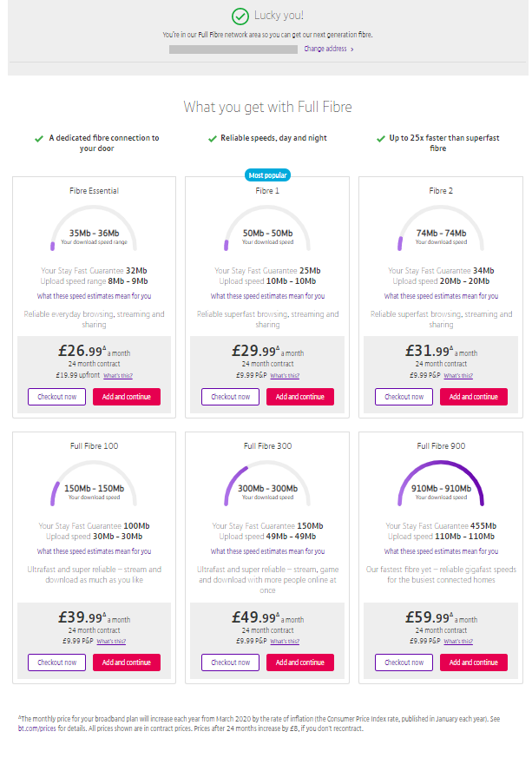This screenshot has width=532, height=758.
Task: Add and continue with Full Fibre 300
Action: (300, 662)
